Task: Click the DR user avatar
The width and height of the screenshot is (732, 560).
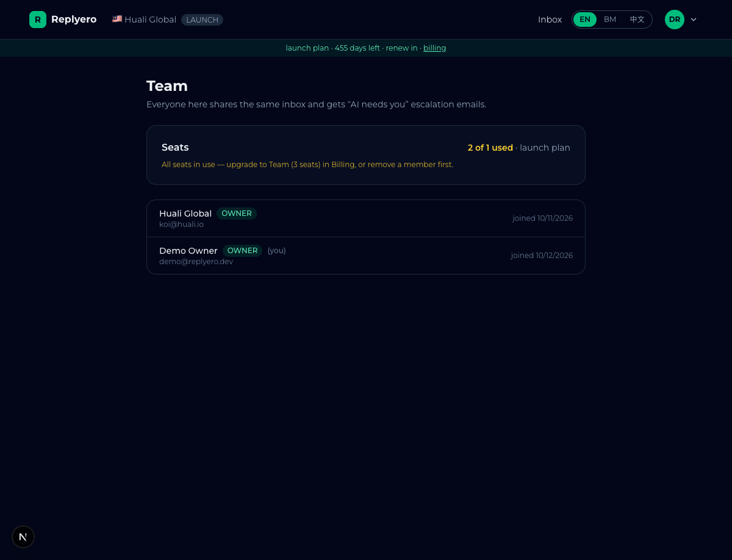Action: [675, 20]
